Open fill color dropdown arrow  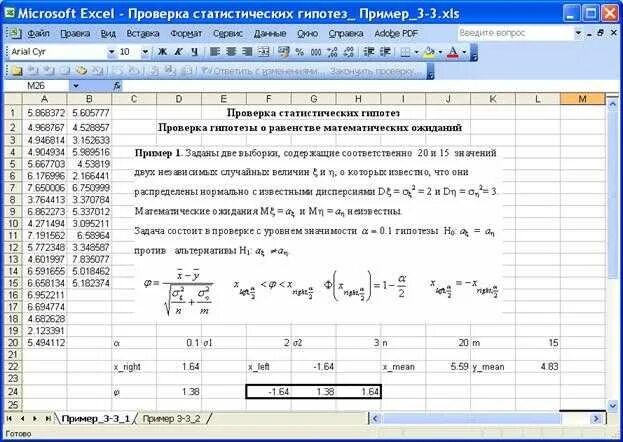coord(441,52)
